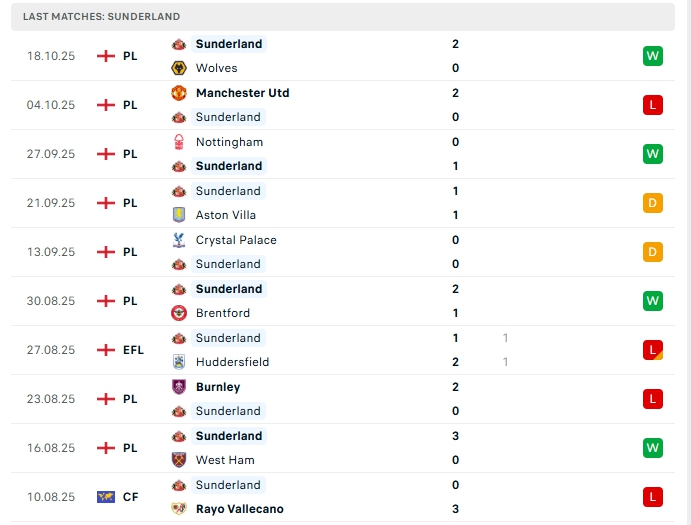Click the Brentford club crest icon

pyautogui.click(x=179, y=313)
